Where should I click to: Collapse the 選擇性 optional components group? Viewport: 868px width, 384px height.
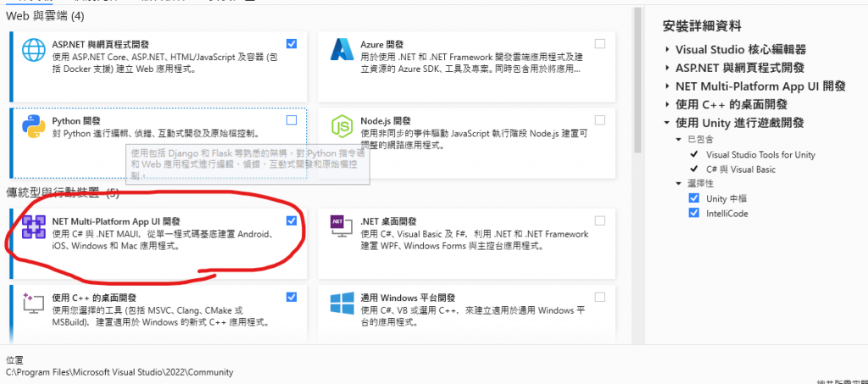click(x=679, y=183)
